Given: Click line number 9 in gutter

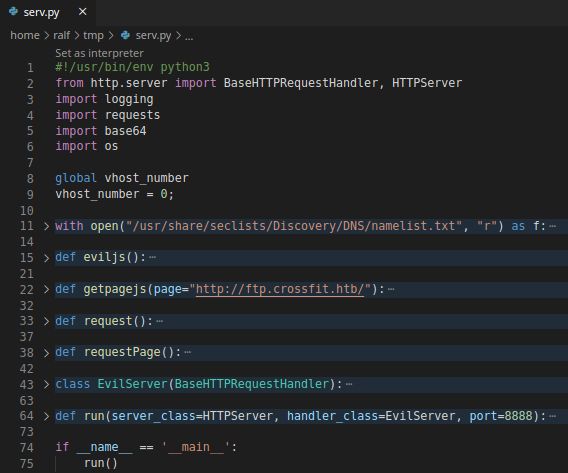Looking at the screenshot, I should [x=30, y=194].
